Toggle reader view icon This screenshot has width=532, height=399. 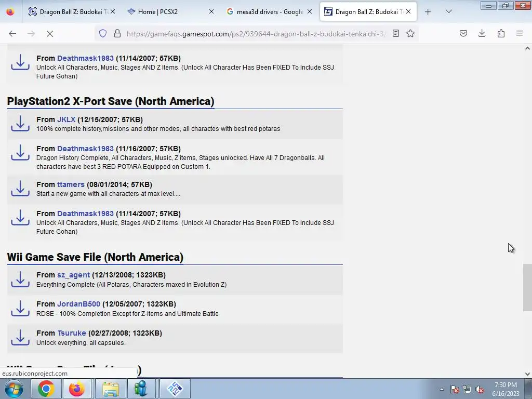point(395,33)
